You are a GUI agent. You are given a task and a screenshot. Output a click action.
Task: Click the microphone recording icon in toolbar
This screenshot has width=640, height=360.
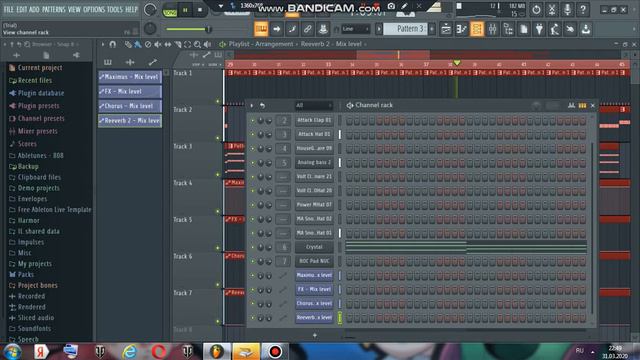(x=567, y=9)
